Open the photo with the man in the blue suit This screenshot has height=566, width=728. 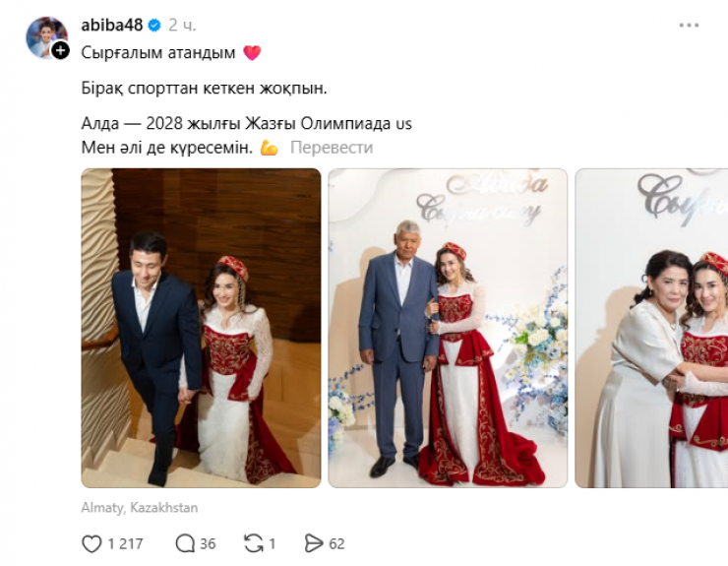click(x=448, y=328)
